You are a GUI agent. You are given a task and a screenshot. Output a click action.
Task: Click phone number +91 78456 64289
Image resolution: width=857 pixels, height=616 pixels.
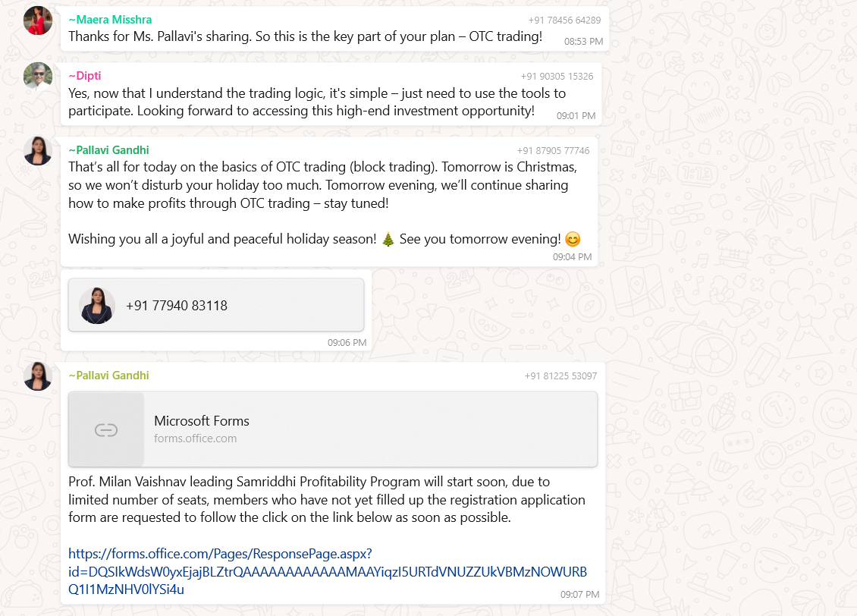pos(564,20)
